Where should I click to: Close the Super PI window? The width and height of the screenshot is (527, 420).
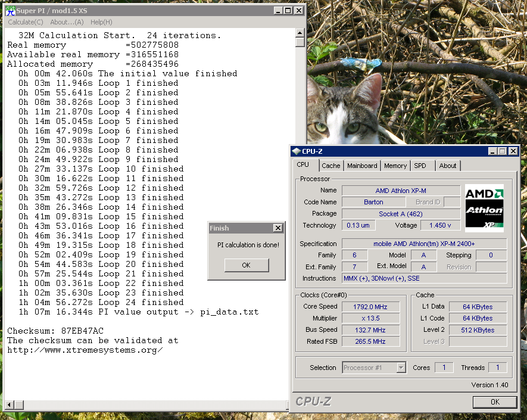pyautogui.click(x=299, y=10)
